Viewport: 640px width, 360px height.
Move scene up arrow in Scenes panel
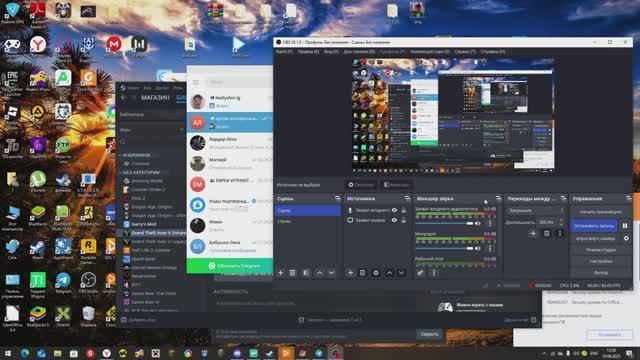click(320, 273)
